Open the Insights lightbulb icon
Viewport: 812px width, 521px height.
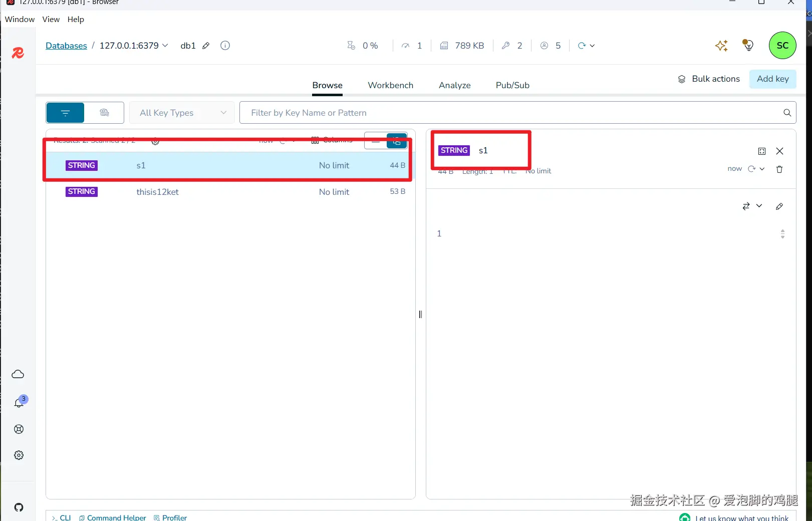[x=748, y=45]
